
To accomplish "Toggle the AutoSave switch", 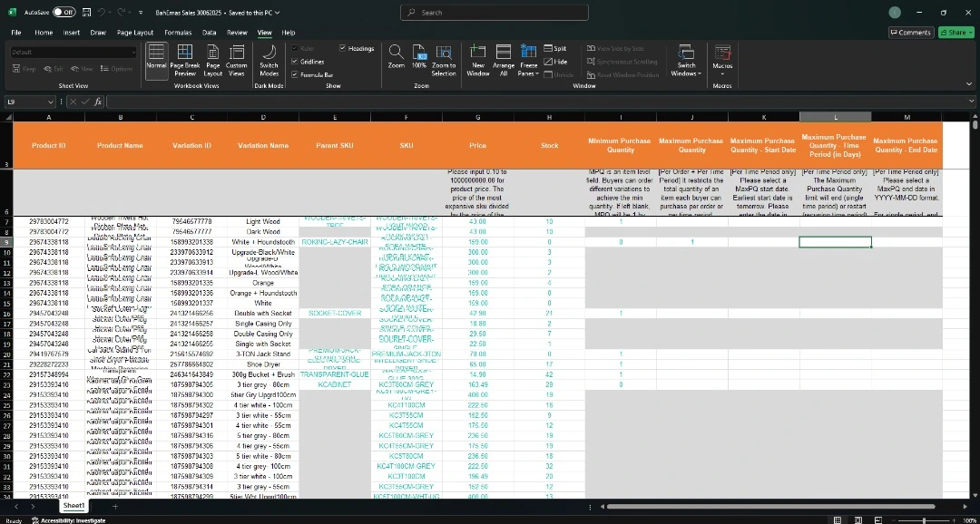I will coord(64,13).
